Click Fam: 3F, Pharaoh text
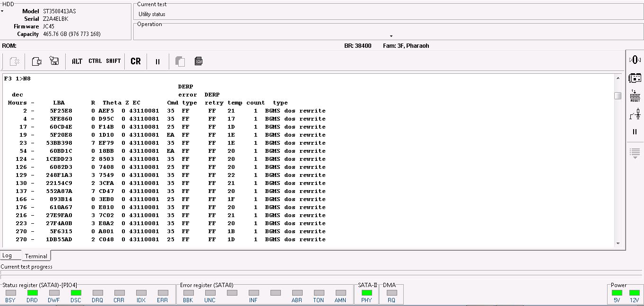The height and width of the screenshot is (306, 644). 406,46
